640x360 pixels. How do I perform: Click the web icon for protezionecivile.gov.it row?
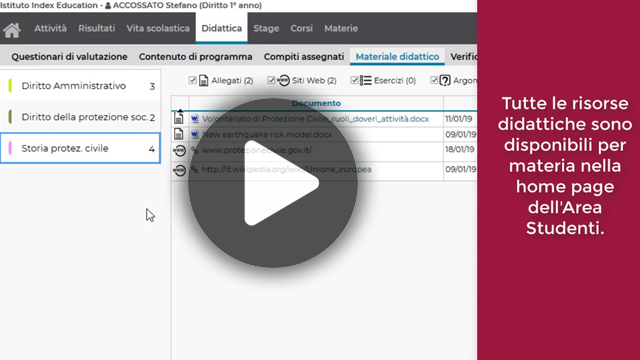tap(180, 151)
